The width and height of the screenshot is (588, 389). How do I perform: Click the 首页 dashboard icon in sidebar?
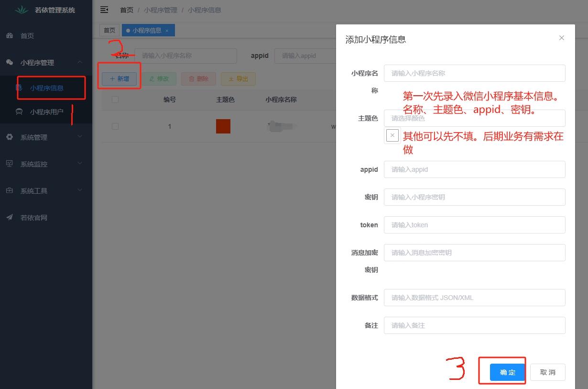(10, 36)
